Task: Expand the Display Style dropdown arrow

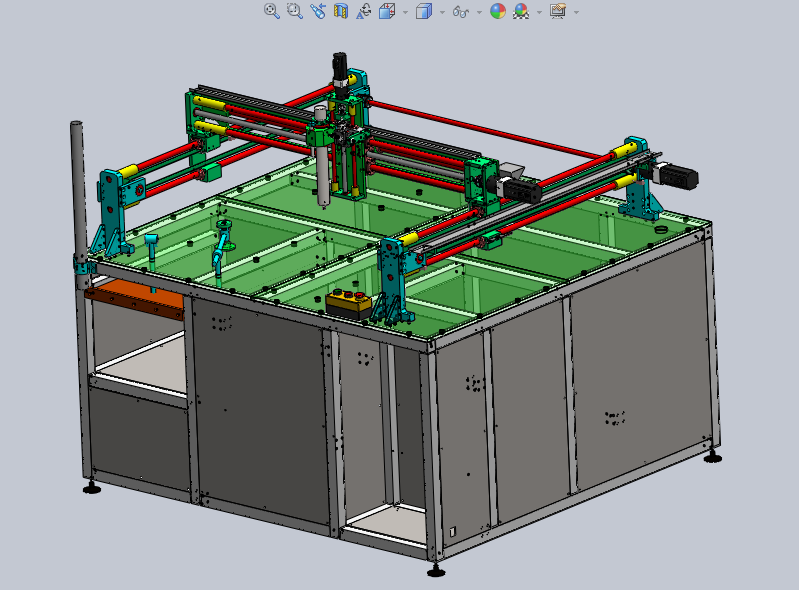Action: (441, 12)
